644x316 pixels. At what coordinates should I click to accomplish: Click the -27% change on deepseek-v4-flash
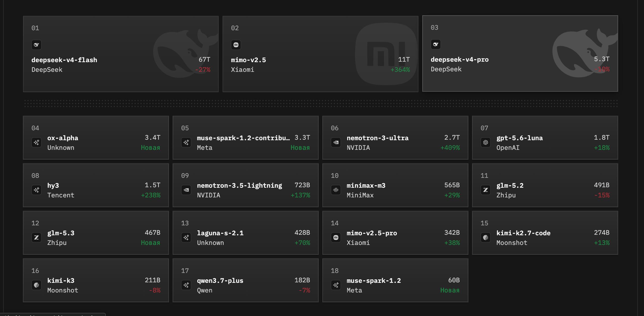[203, 70]
